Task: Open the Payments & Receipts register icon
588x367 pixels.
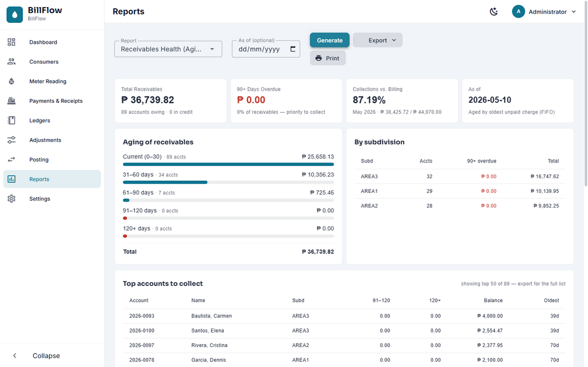Action: pyautogui.click(x=12, y=101)
